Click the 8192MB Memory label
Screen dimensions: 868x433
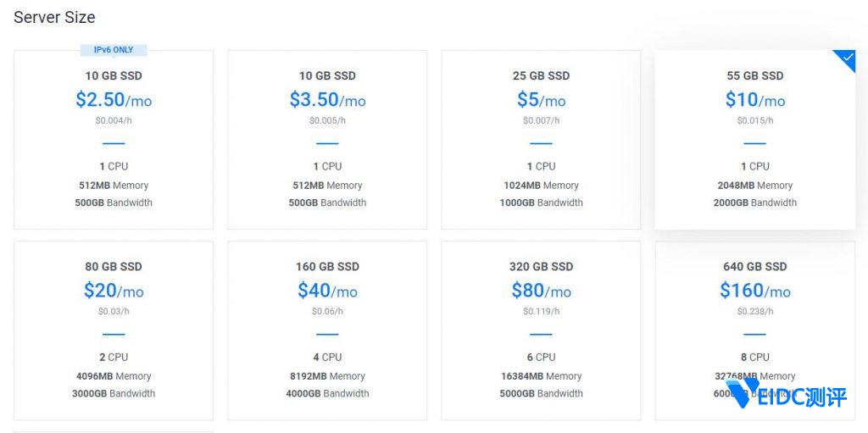point(327,376)
